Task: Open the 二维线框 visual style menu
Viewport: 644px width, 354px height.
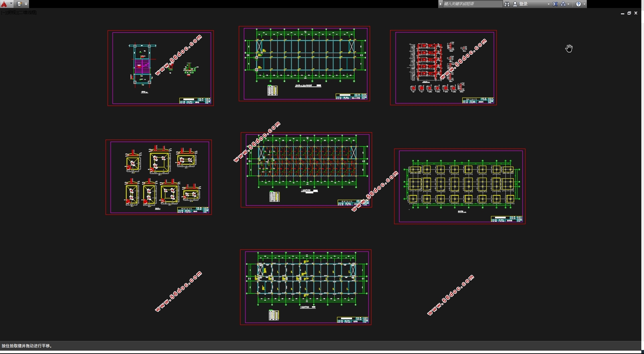Action: 28,13
